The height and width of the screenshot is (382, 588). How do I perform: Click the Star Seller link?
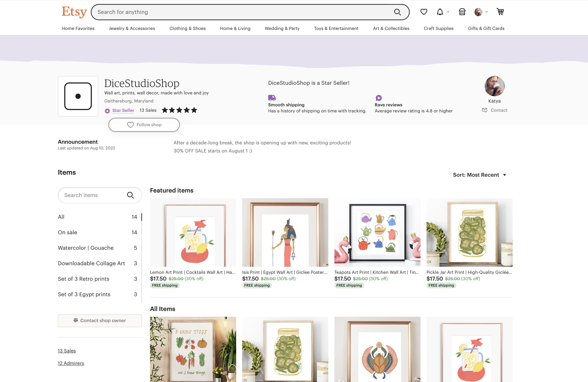[x=123, y=110]
